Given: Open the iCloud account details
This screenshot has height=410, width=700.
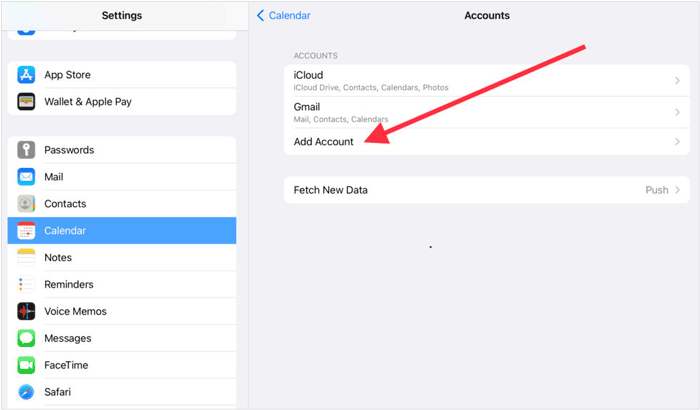Looking at the screenshot, I should click(x=487, y=80).
